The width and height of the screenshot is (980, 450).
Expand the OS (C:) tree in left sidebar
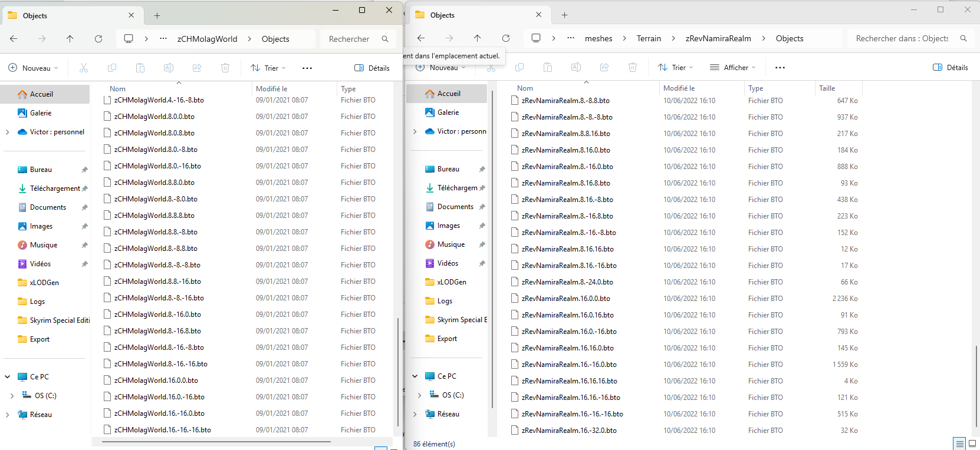pyautogui.click(x=12, y=396)
